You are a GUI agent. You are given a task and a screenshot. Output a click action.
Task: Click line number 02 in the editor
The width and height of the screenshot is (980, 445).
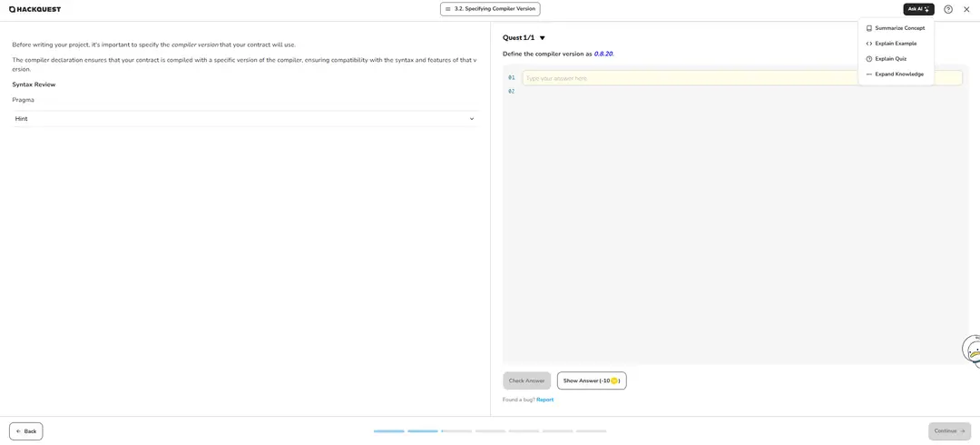511,92
